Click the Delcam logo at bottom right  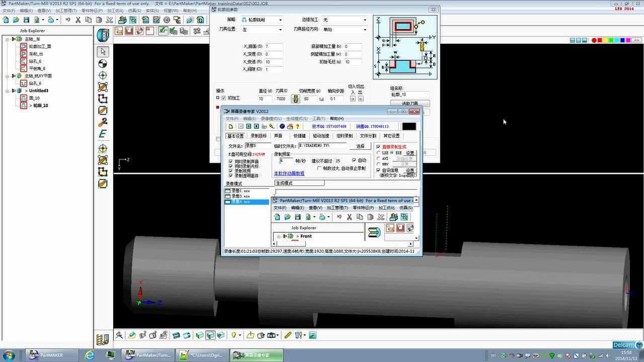pyautogui.click(x=623, y=345)
